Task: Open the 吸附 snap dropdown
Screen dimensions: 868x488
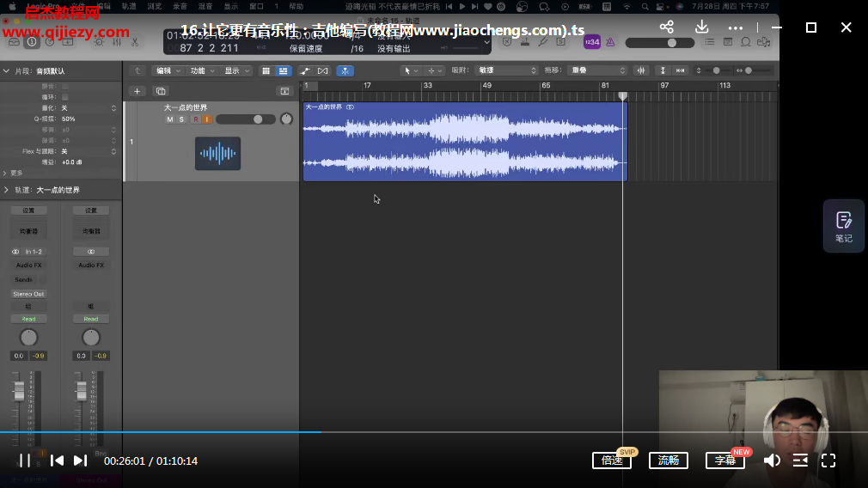Action: click(x=507, y=70)
